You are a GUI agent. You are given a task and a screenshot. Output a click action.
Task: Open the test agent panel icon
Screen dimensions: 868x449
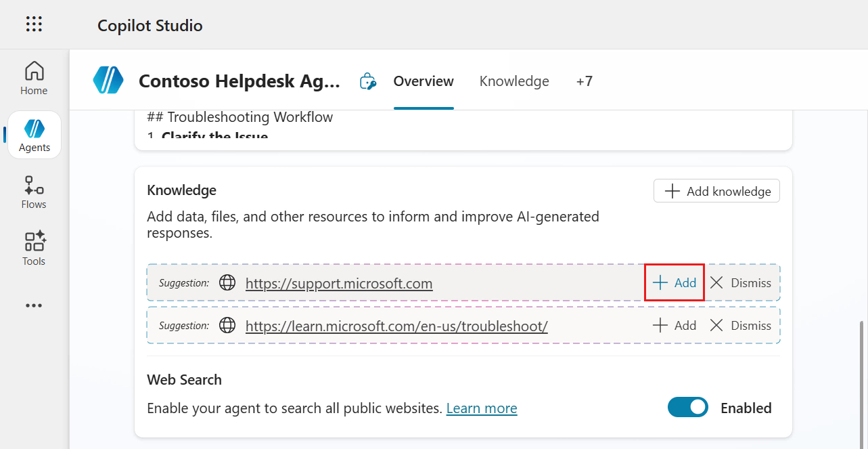tap(367, 81)
